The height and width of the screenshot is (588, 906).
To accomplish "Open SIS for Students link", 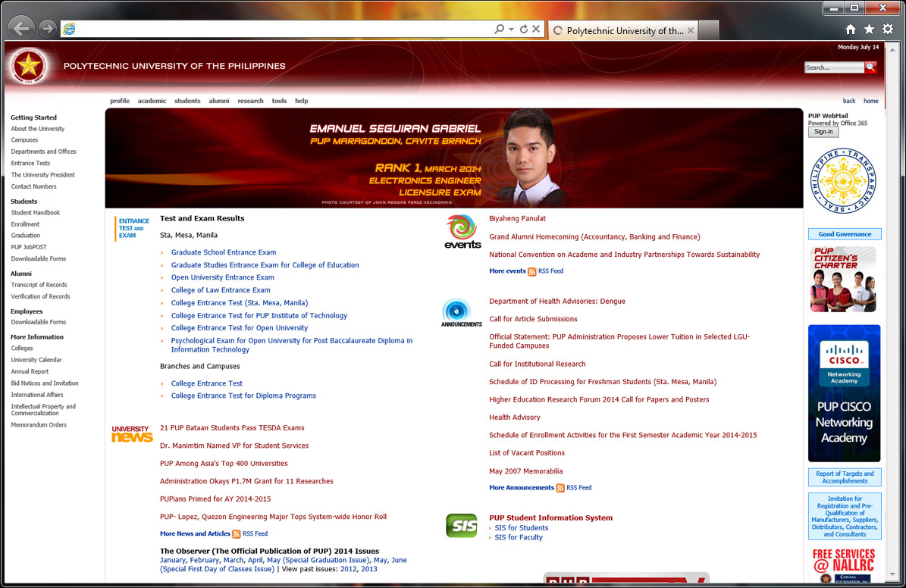I will click(521, 528).
